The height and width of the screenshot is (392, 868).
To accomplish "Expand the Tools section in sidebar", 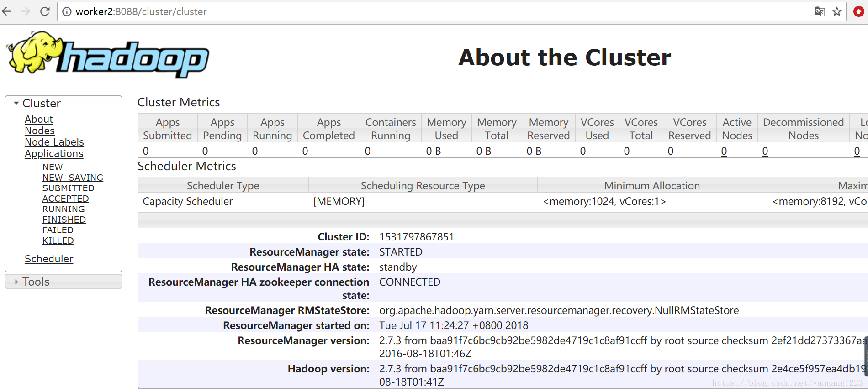I will [64, 282].
